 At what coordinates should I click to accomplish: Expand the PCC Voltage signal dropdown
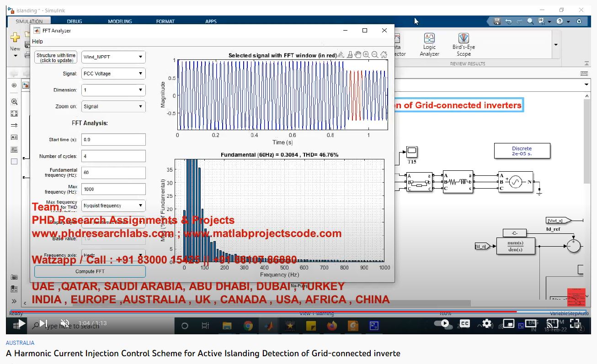(x=113, y=74)
